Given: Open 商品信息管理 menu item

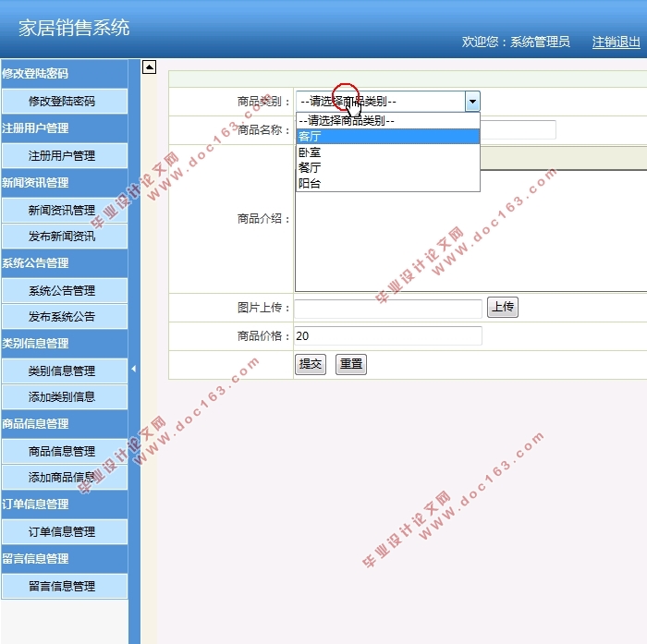Looking at the screenshot, I should [65, 451].
